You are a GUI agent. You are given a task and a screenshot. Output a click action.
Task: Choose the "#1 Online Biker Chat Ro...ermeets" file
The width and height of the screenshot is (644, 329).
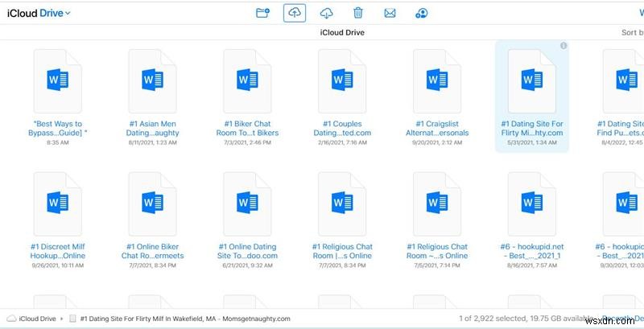(x=152, y=220)
